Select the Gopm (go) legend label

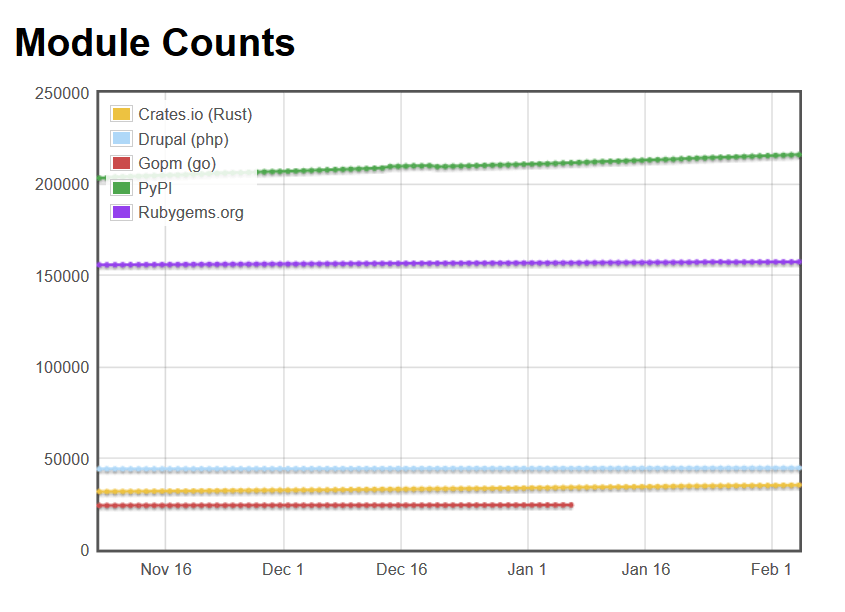[177, 163]
